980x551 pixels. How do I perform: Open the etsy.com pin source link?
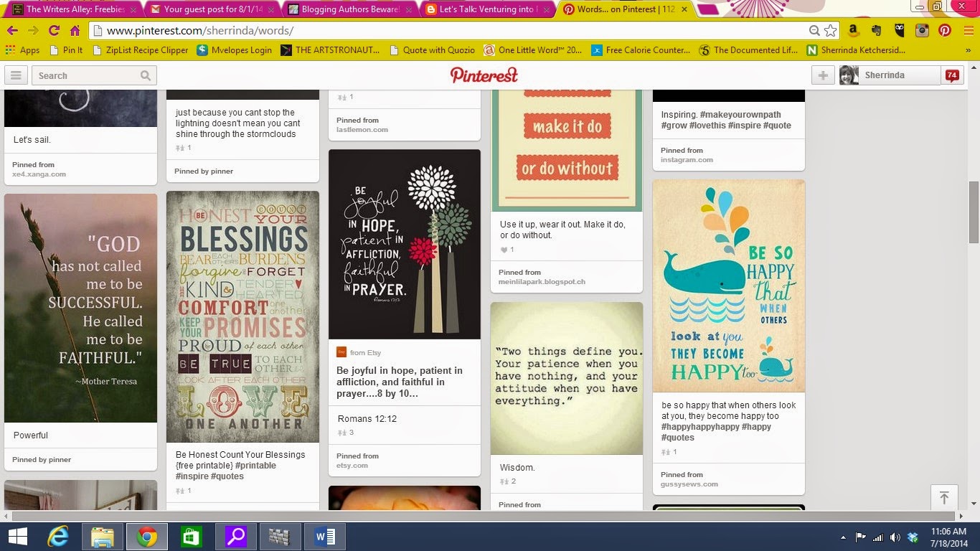(x=352, y=465)
